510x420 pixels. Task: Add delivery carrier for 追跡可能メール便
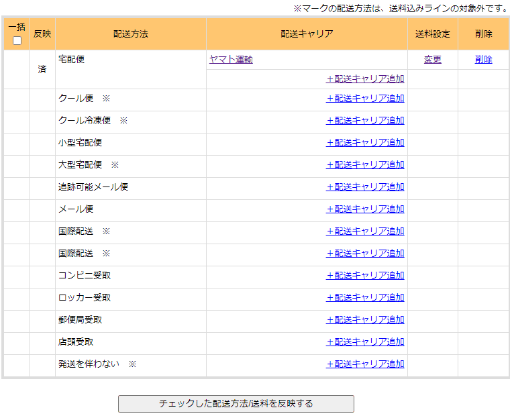365,187
